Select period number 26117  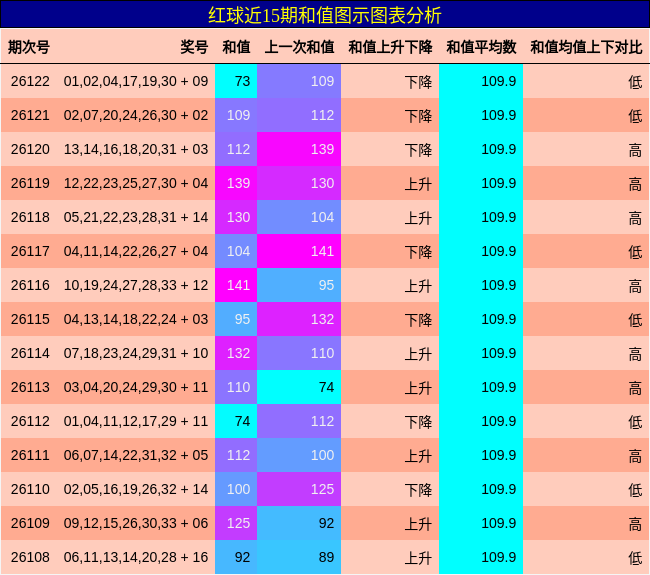pos(30,251)
